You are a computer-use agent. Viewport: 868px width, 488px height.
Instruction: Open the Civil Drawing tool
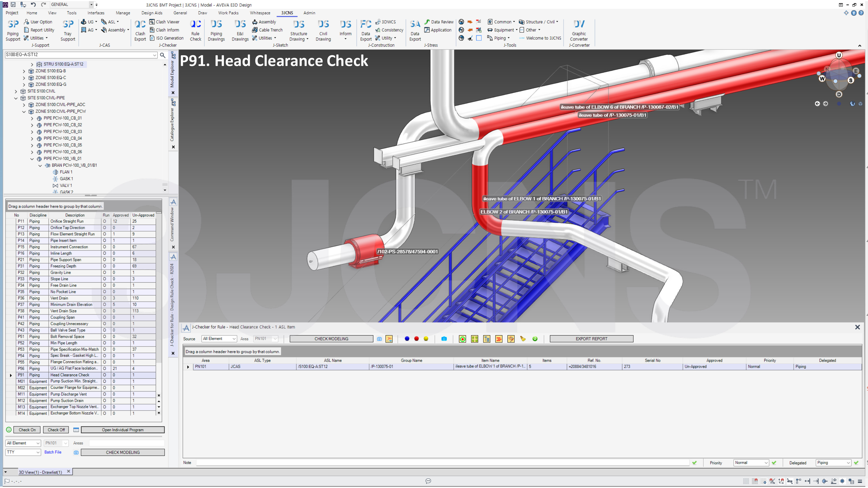[x=323, y=30]
